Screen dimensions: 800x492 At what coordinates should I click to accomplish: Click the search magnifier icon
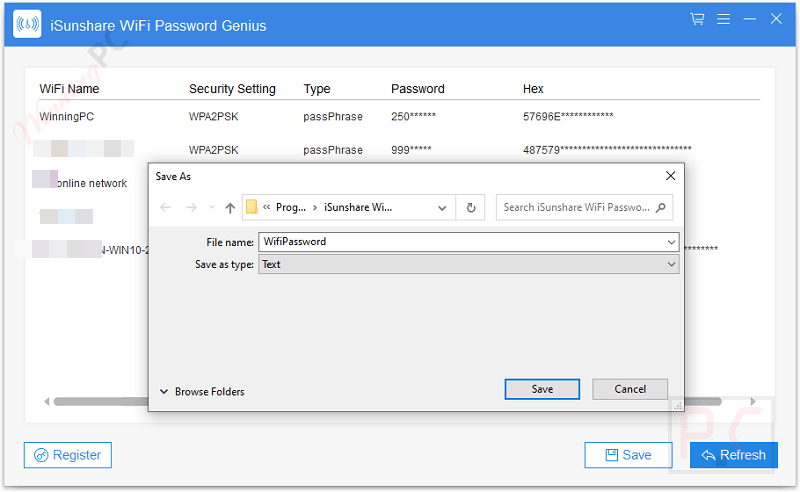[x=661, y=207]
